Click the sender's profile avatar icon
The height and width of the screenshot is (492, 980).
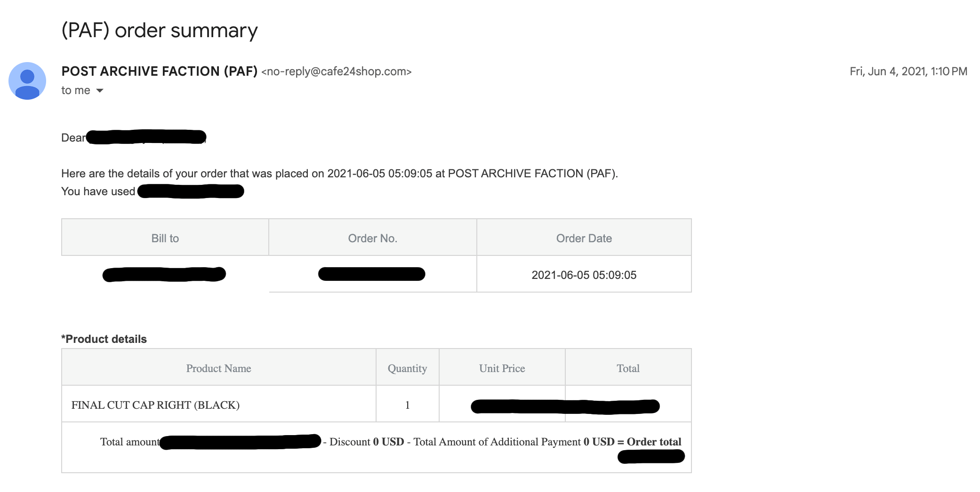click(x=27, y=81)
